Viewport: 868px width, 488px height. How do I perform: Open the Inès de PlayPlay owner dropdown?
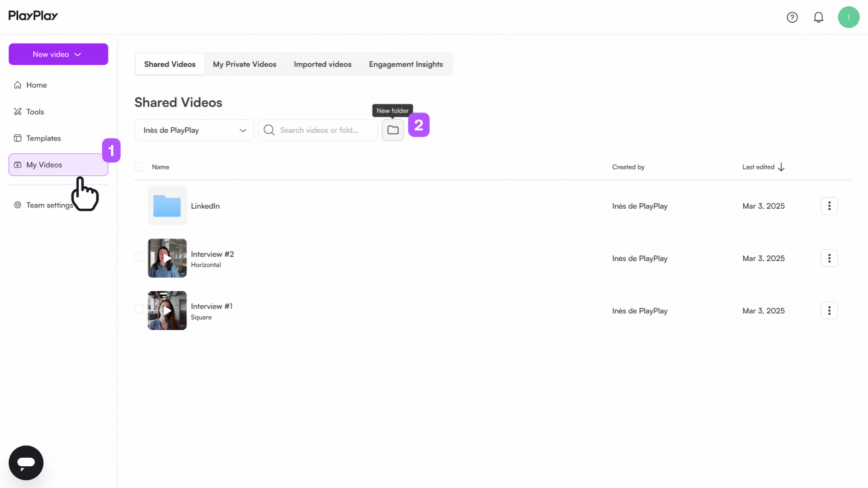pos(194,130)
